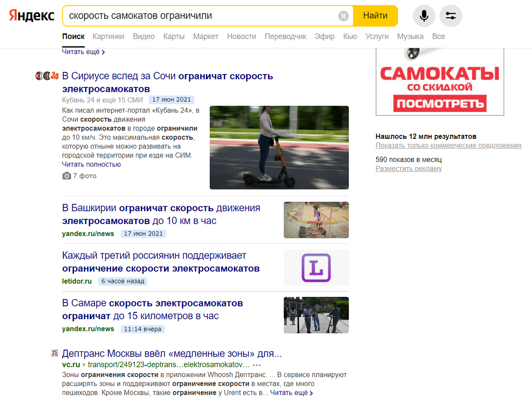The height and width of the screenshot is (398, 532).
Task: Open the Переводчик tab
Action: (286, 36)
